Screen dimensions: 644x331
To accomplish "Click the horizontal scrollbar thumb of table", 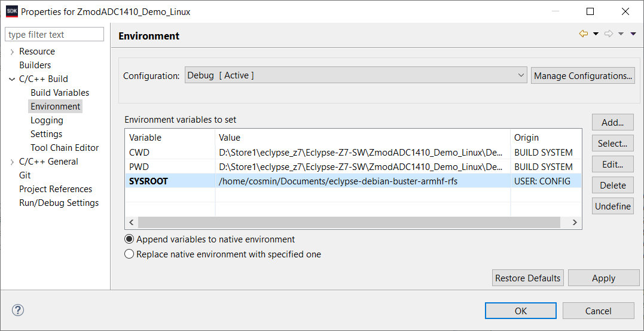I will 349,223.
